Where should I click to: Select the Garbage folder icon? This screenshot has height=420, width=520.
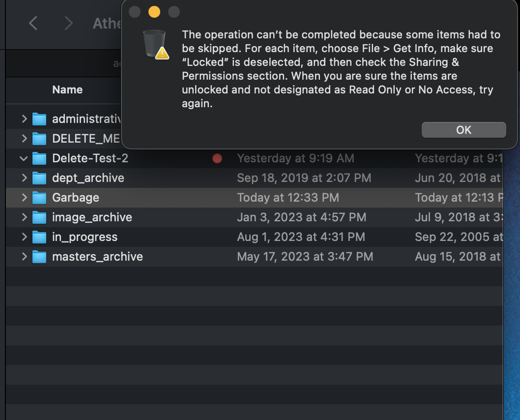click(x=39, y=198)
